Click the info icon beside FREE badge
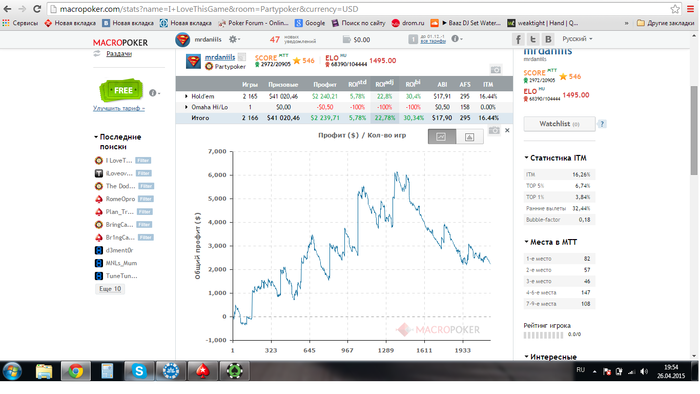Screen dimensions: 700x394 153,93
